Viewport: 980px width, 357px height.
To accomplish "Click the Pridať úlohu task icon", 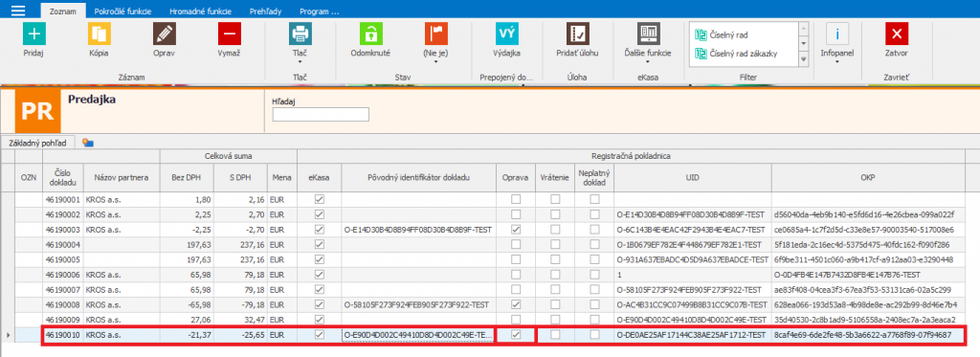I will pos(577,33).
